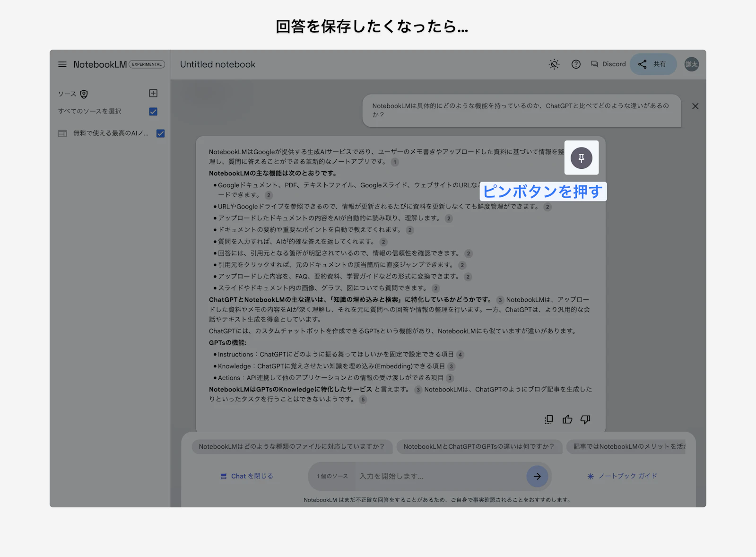
Task: Click the thumbs down icon
Action: (x=585, y=419)
